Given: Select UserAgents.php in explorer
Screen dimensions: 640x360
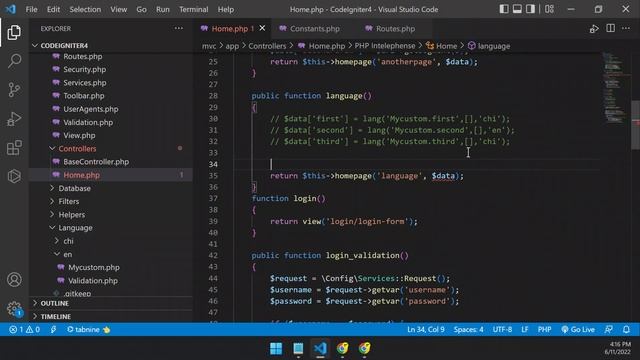Looking at the screenshot, I should pos(91,109).
